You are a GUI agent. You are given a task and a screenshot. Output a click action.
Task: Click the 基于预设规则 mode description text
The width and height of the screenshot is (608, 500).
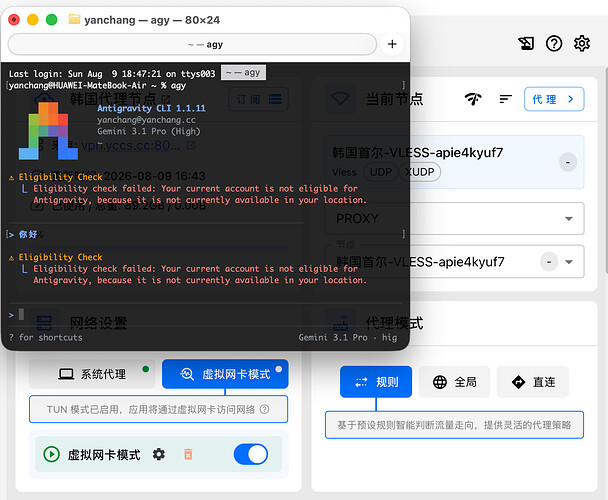click(454, 425)
